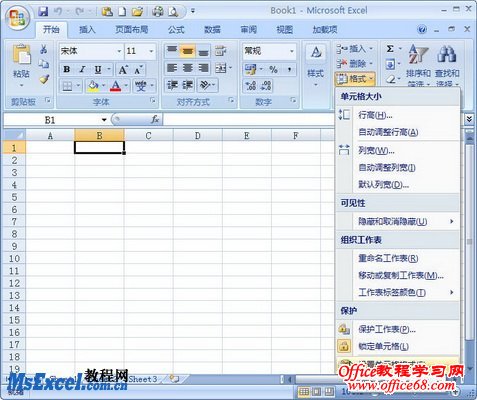Align text left
This screenshot has height=400, width=477.
point(172,68)
